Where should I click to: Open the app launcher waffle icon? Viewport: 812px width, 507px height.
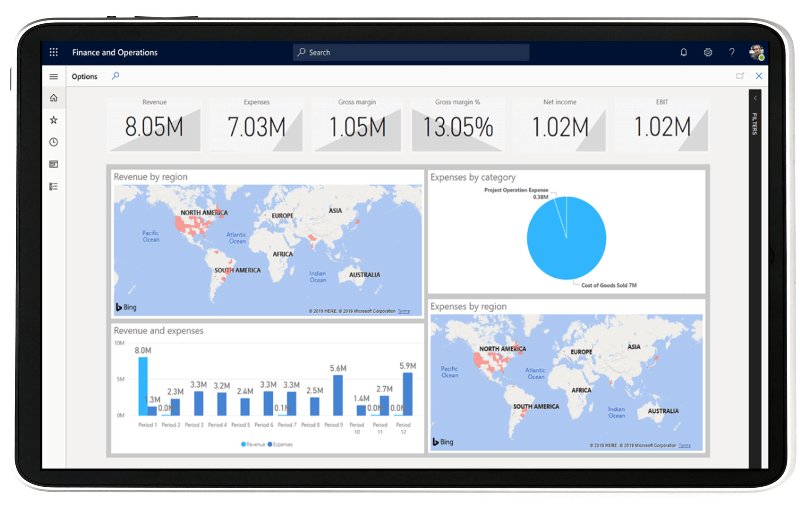click(53, 52)
